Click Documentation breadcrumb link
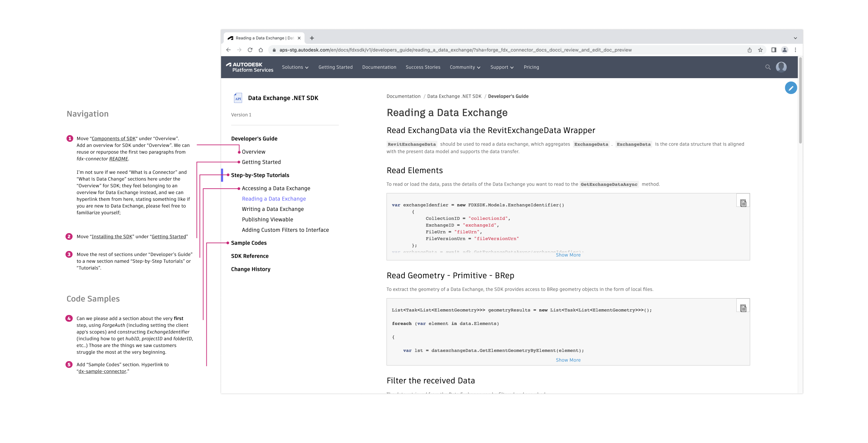This screenshot has width=868, height=443. [x=403, y=96]
